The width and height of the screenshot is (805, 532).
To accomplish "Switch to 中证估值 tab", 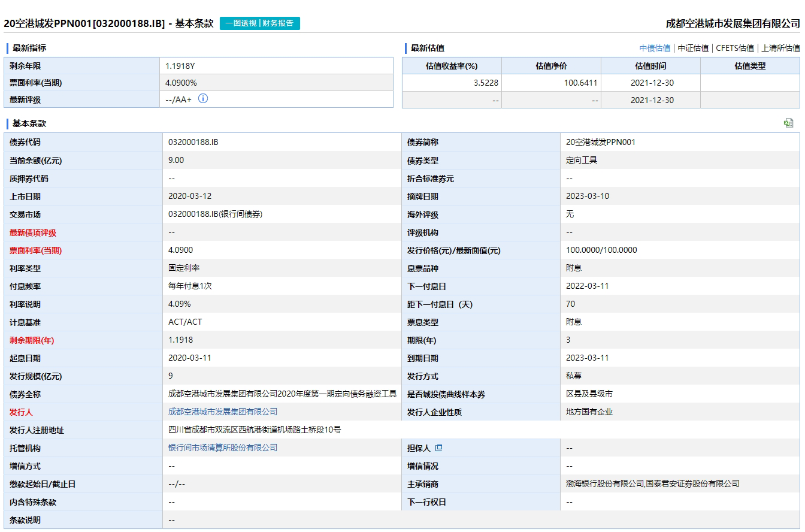I will pyautogui.click(x=693, y=49).
